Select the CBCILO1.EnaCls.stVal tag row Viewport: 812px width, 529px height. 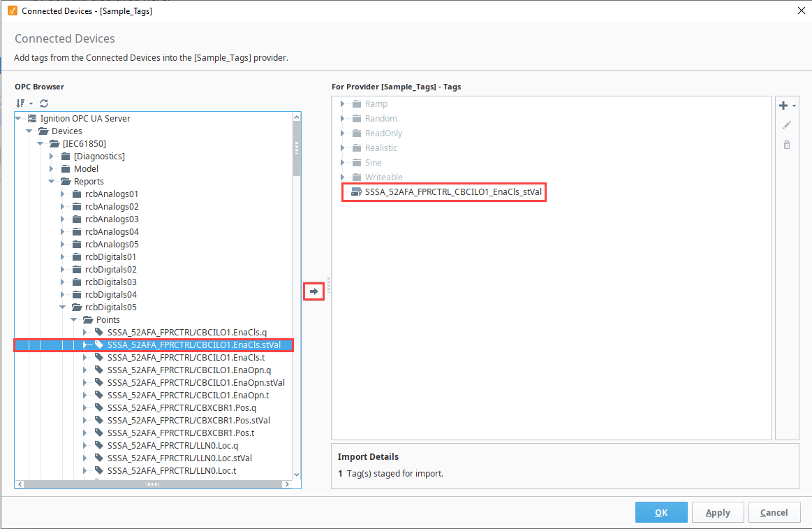click(154, 345)
